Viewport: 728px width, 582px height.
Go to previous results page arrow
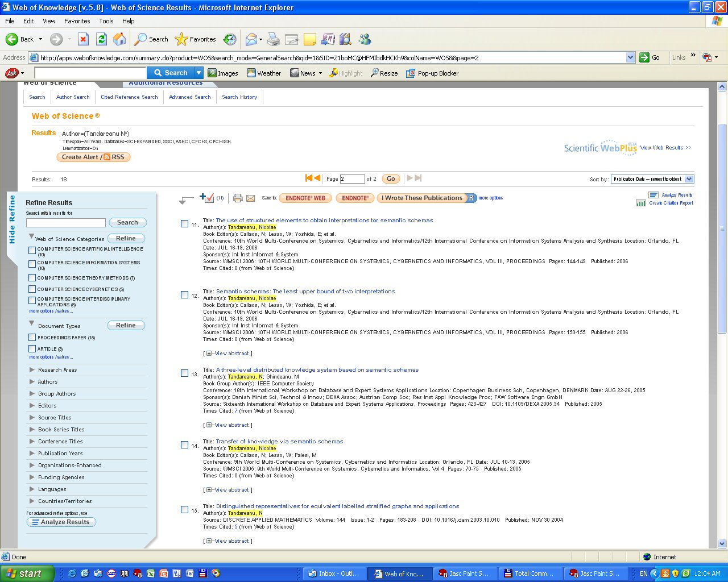coord(317,178)
